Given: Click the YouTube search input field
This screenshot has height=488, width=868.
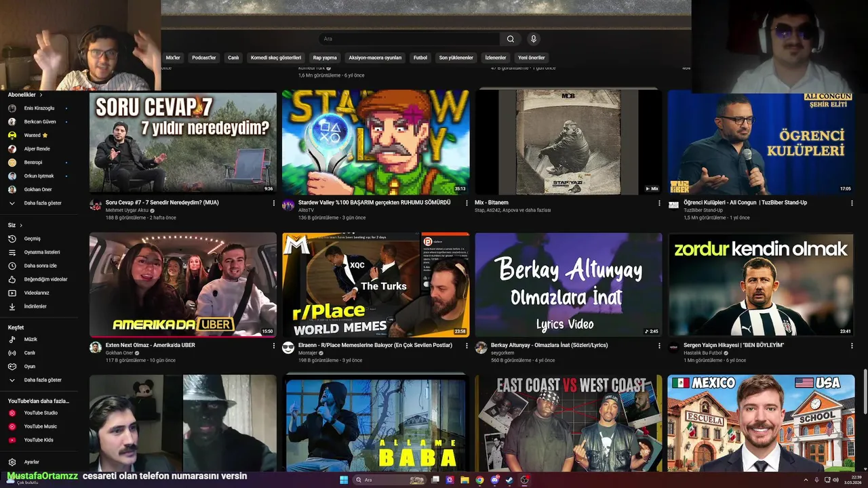Looking at the screenshot, I should coord(409,39).
